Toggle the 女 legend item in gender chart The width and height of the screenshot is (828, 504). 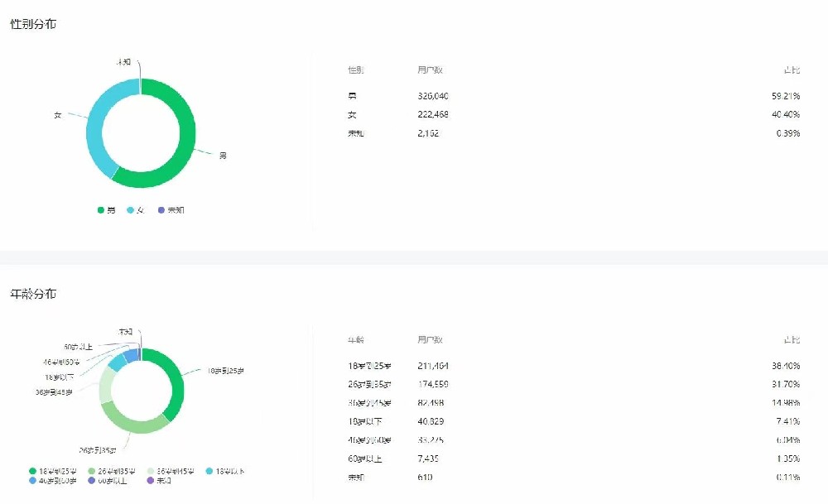point(135,210)
